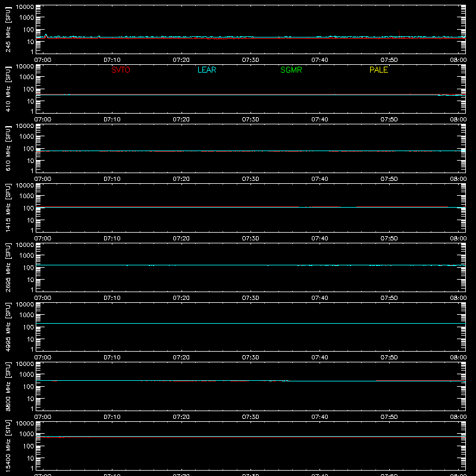Select the 245 MHz [SFU] axis title

8,29
